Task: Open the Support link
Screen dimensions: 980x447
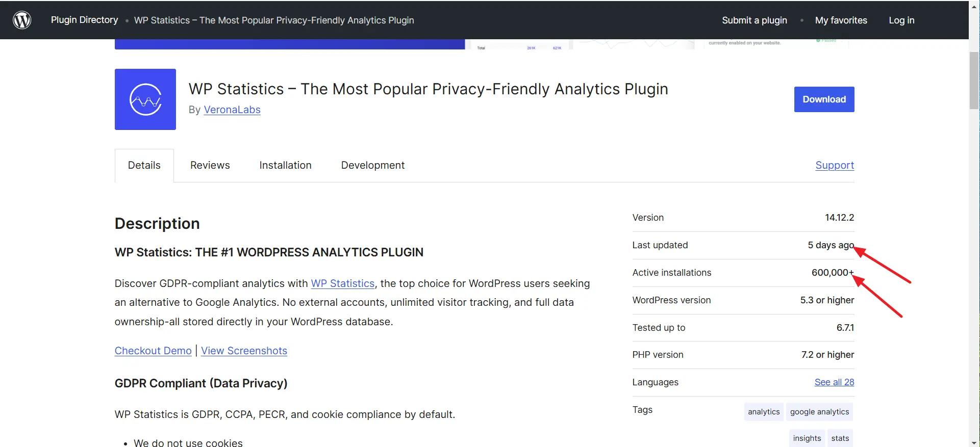Action: tap(835, 165)
